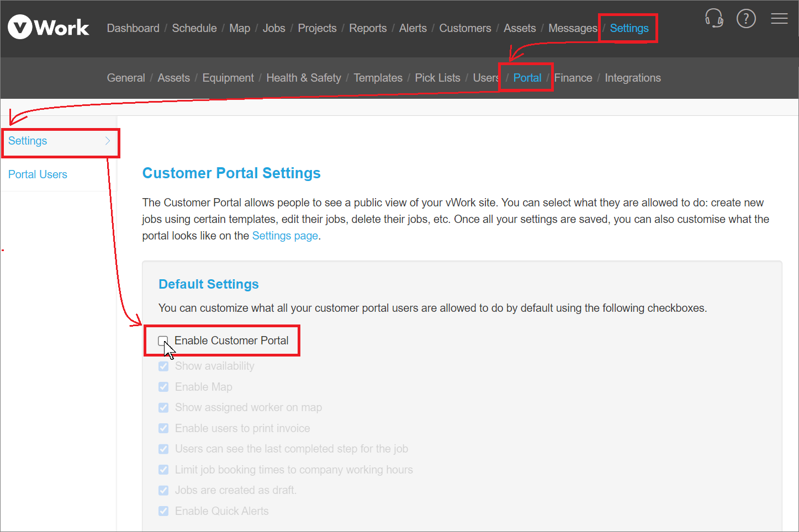Go to Dashboard in top navigation
799x532 pixels.
click(133, 28)
